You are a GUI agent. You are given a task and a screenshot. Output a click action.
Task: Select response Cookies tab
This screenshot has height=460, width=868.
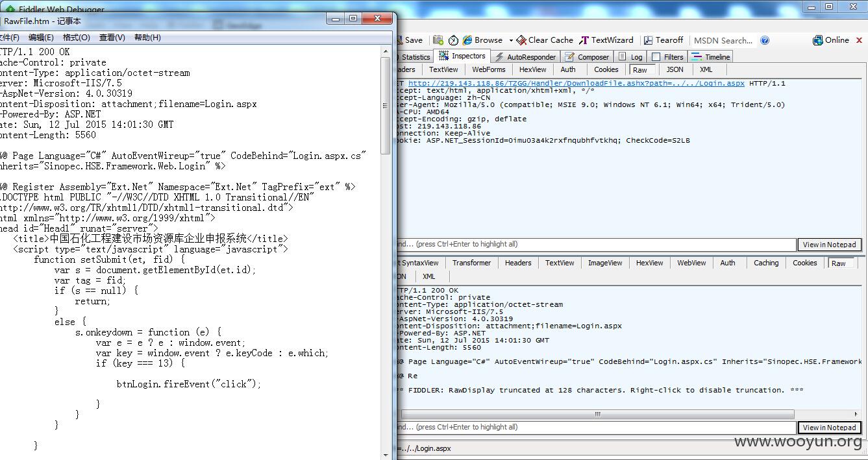coord(805,263)
